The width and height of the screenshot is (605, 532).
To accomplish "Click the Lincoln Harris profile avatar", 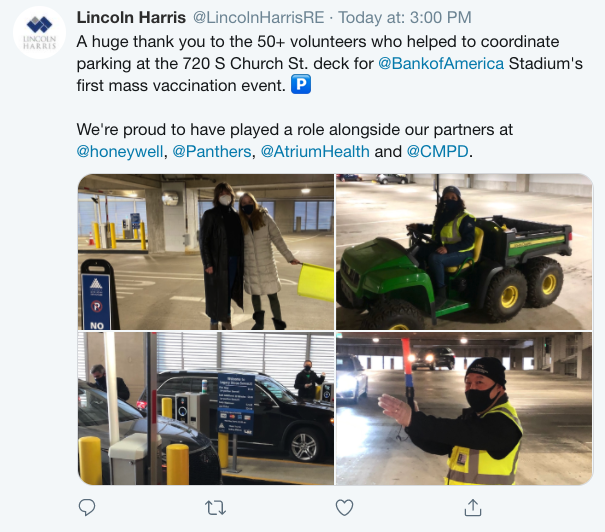I will pos(39,32).
